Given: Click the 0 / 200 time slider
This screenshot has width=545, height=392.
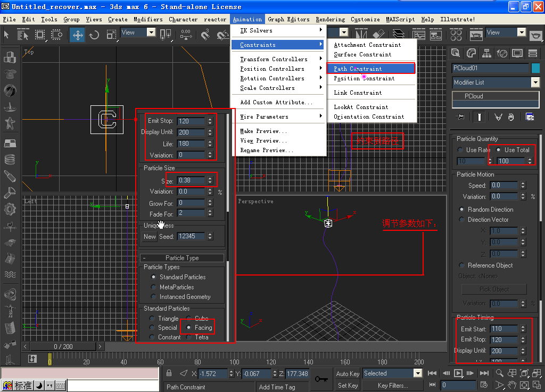Looking at the screenshot, I should [x=63, y=346].
